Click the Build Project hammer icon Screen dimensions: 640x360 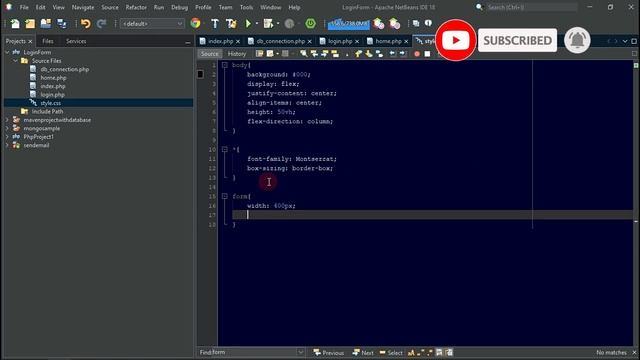[215, 24]
